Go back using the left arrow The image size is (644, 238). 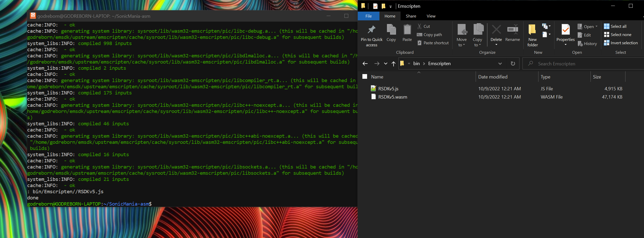365,64
